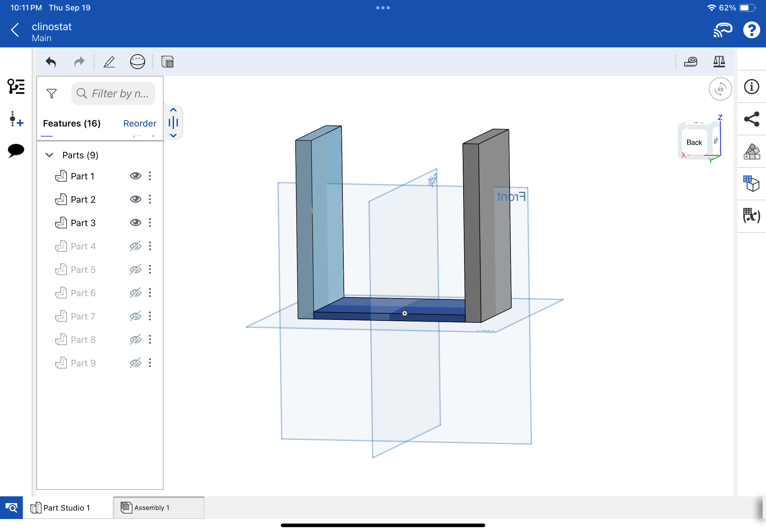
Task: Open the tab search icon at bottom left
Action: point(11,508)
